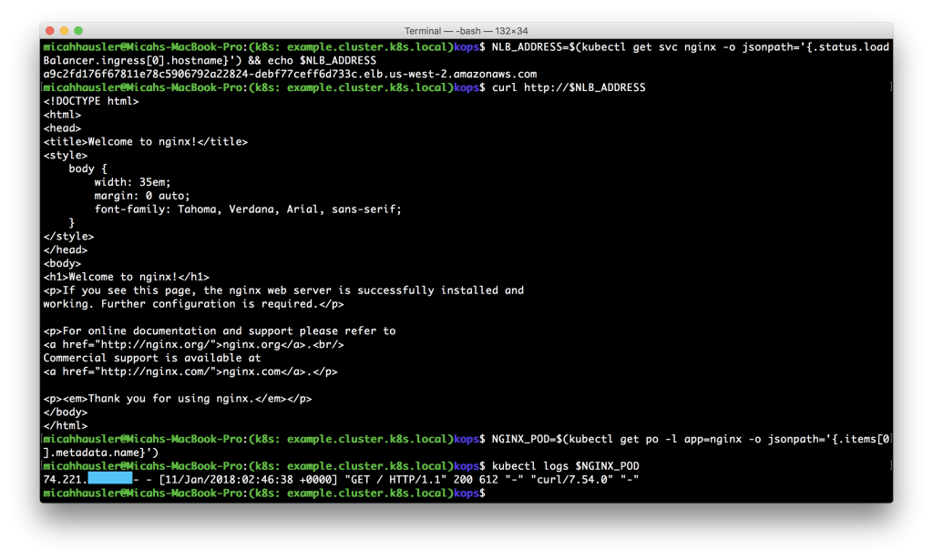933x560 pixels.
Task: Click the redacted blue IP address block
Action: click(x=110, y=479)
